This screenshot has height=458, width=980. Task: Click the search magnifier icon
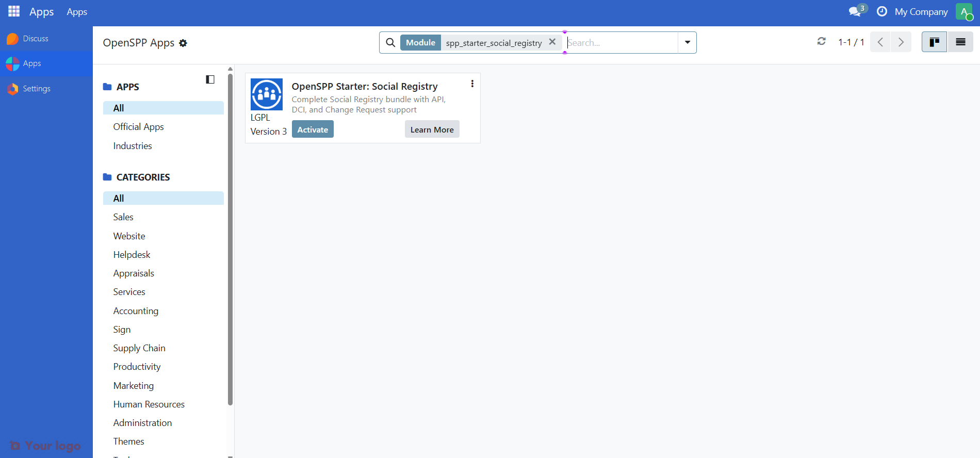[x=390, y=42]
